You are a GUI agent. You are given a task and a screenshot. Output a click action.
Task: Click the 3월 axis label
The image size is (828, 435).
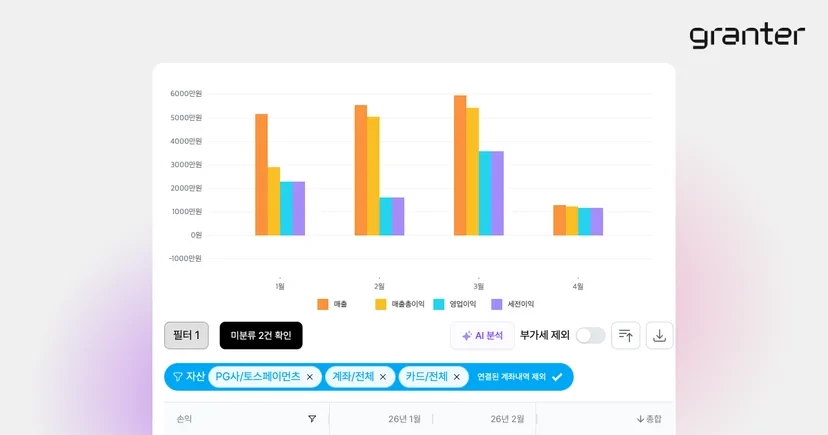[478, 286]
